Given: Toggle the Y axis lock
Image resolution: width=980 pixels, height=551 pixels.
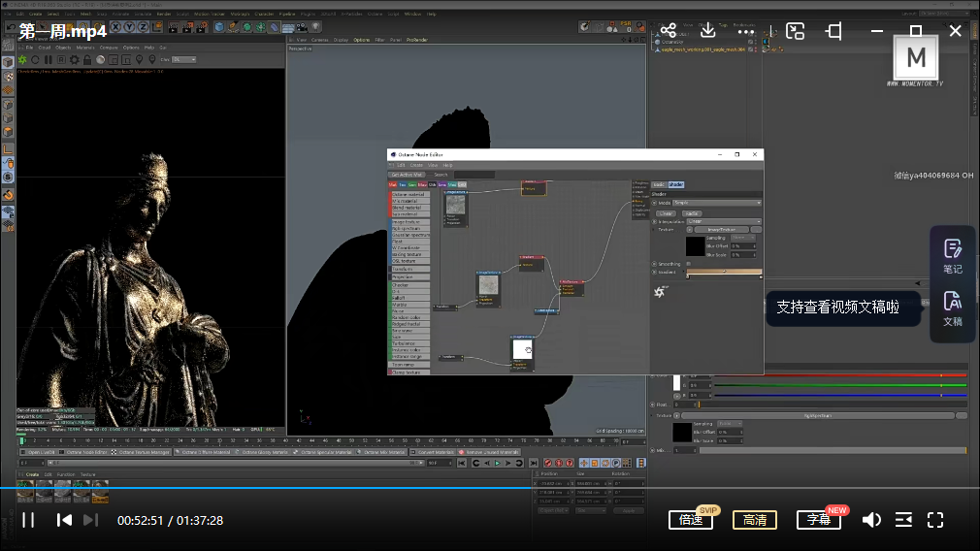Looking at the screenshot, I should click(x=129, y=27).
